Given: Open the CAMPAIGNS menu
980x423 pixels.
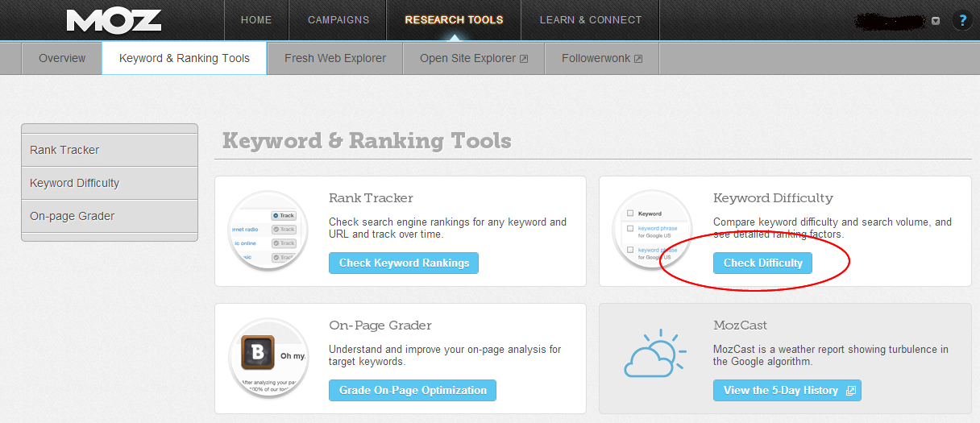Looking at the screenshot, I should coord(338,20).
